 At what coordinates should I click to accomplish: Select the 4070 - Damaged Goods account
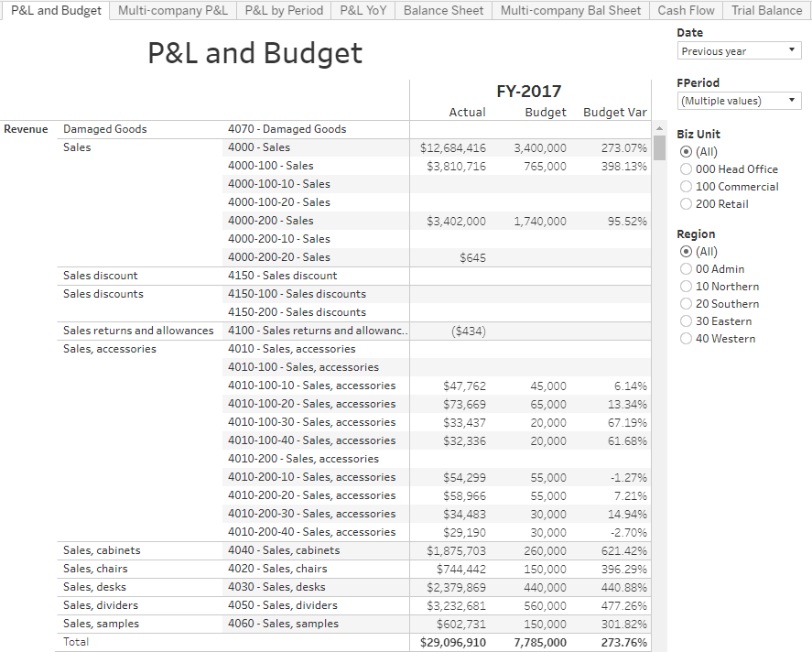pos(287,129)
